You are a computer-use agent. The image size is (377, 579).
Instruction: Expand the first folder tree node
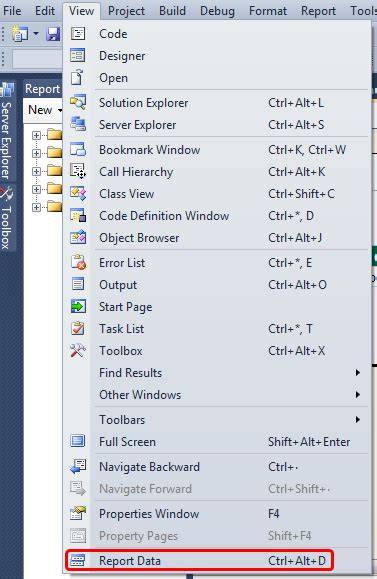click(x=36, y=135)
